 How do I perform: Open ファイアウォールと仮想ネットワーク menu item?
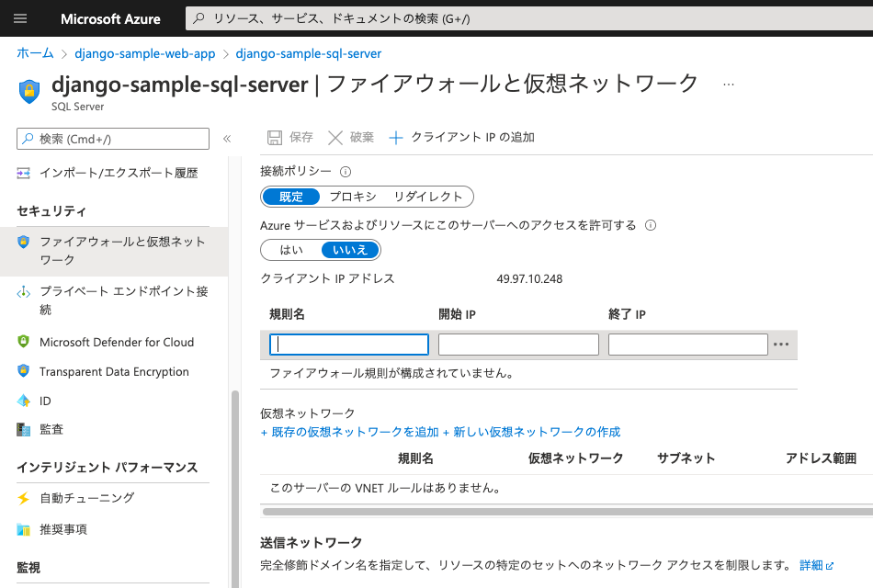(114, 251)
